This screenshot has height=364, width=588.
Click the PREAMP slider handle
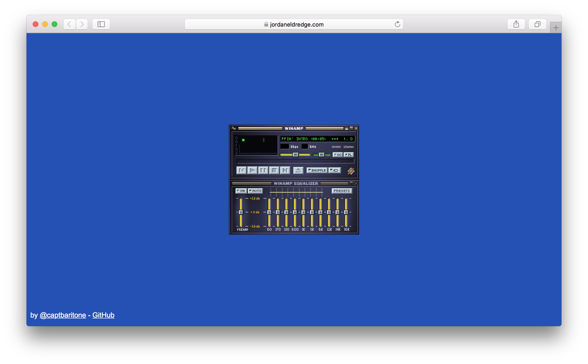[x=241, y=212]
